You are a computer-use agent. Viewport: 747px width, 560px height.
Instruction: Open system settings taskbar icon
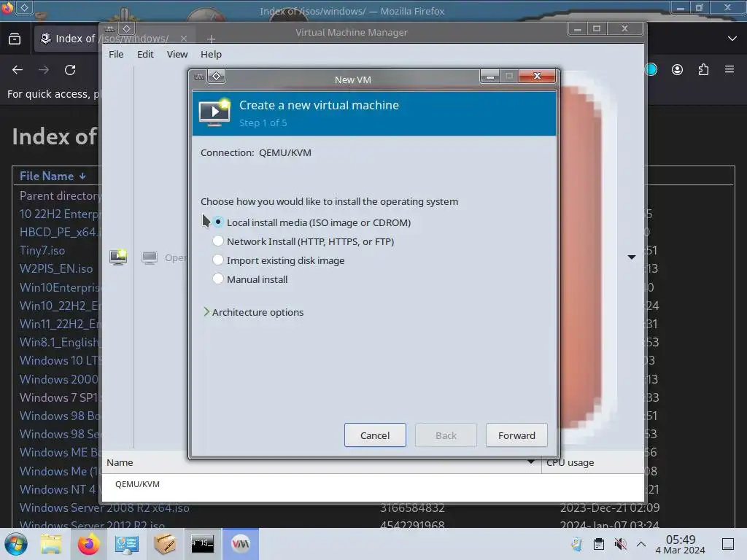127,544
